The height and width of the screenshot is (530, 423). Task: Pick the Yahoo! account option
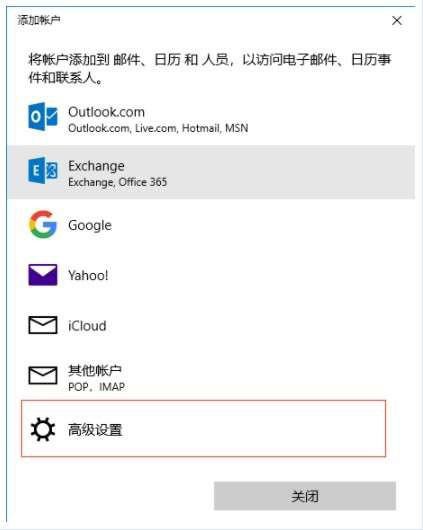point(211,275)
